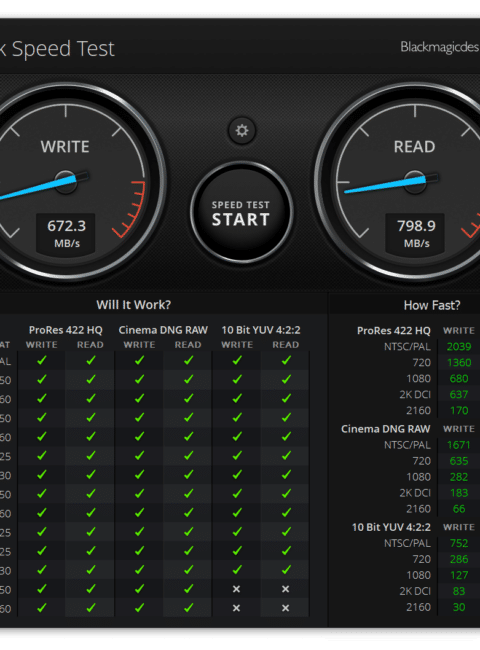This screenshot has height=650, width=480.
Task: Click 10 Bit YUV 4:2:2 heading in How Fast
Action: click(x=391, y=527)
